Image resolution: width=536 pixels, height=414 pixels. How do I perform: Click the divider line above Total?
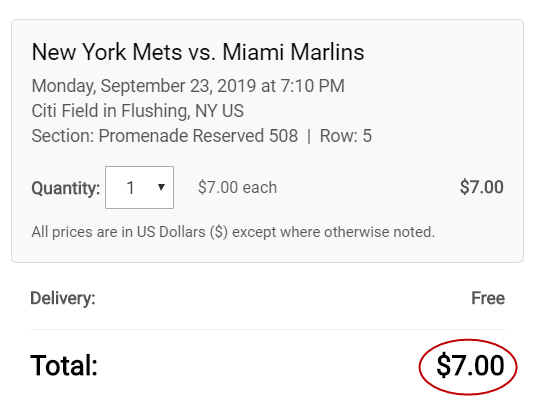click(x=267, y=330)
